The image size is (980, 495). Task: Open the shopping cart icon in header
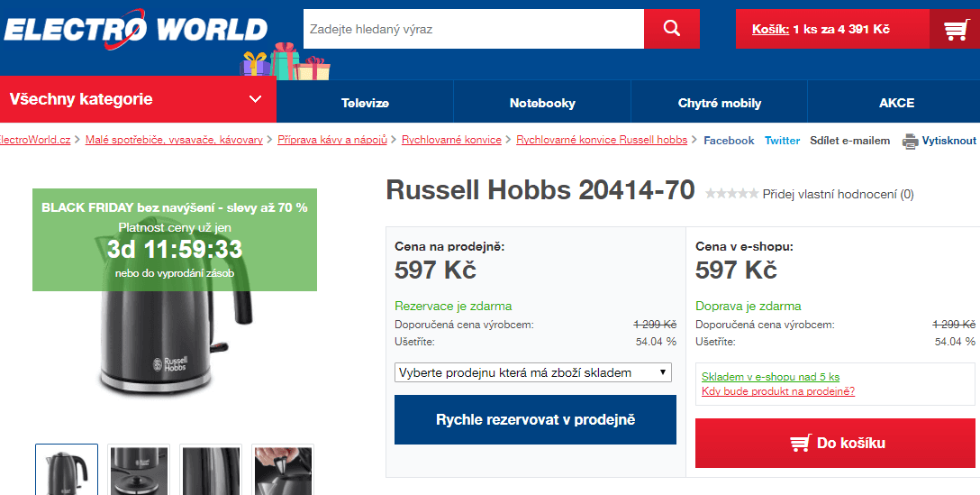point(957,30)
